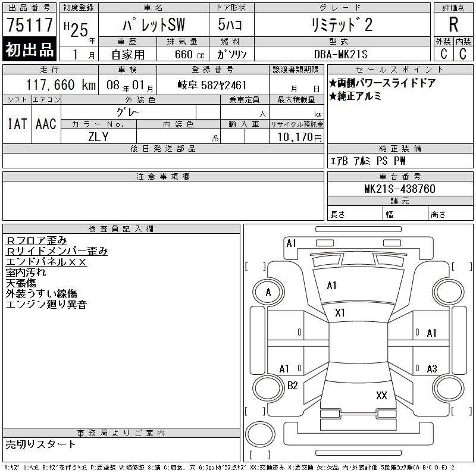Select the 評価点 header
This screenshot has width=476, height=476.
pos(453,8)
